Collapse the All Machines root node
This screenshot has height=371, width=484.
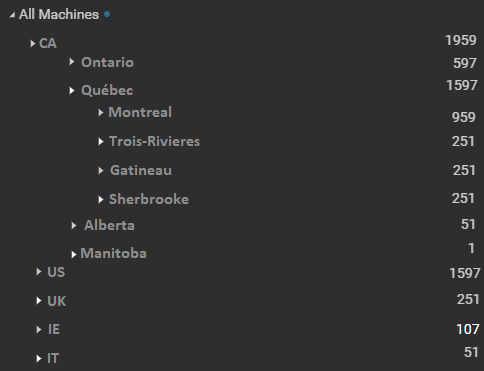tap(12, 15)
